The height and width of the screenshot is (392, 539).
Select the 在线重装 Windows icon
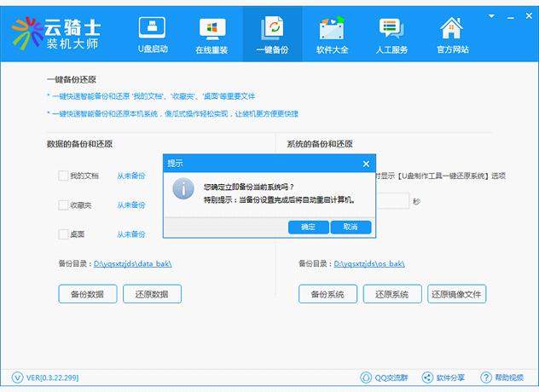point(212,34)
